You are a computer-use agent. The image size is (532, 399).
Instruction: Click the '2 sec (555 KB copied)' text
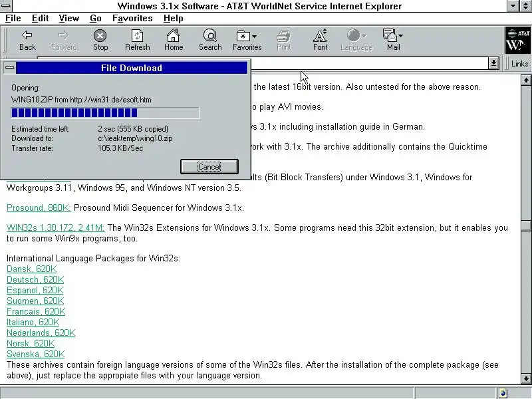click(x=133, y=129)
